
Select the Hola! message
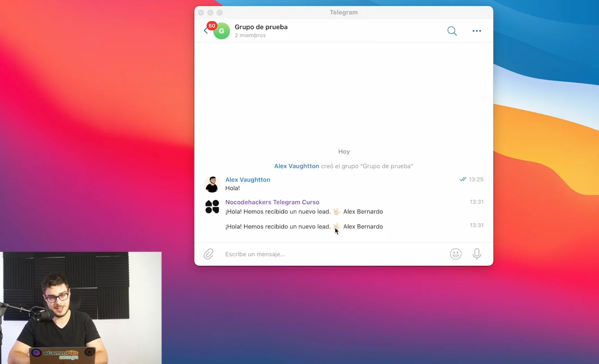(233, 188)
